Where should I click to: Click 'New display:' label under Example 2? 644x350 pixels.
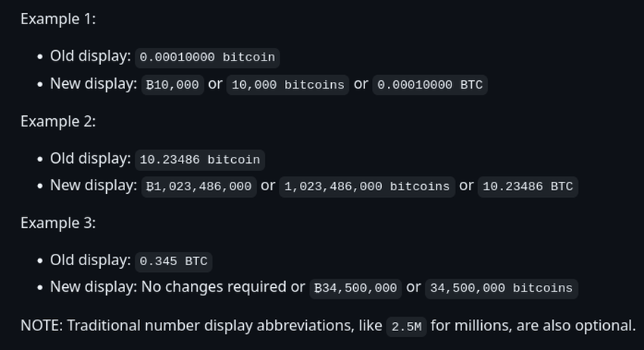point(94,186)
